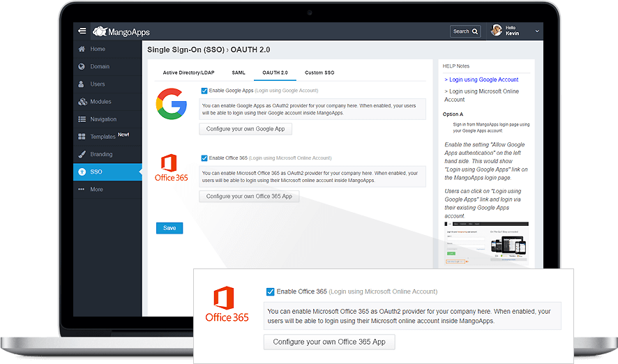Click the More ellipsis icon

[81, 190]
